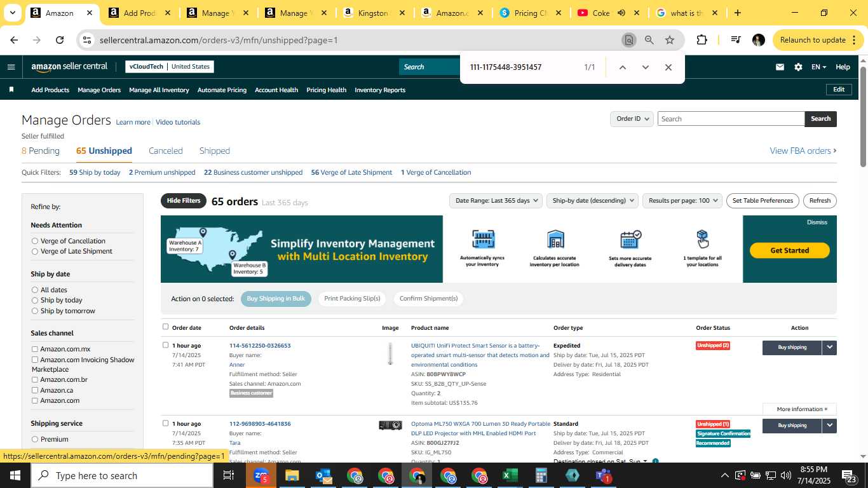868x488 pixels.
Task: Open vCloudTech United States account switcher
Action: [x=170, y=67]
